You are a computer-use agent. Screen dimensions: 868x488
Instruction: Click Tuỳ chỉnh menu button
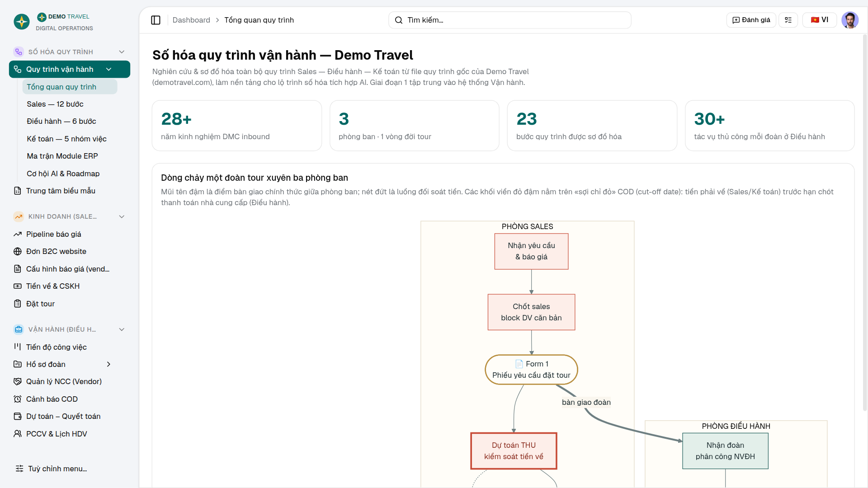70,469
